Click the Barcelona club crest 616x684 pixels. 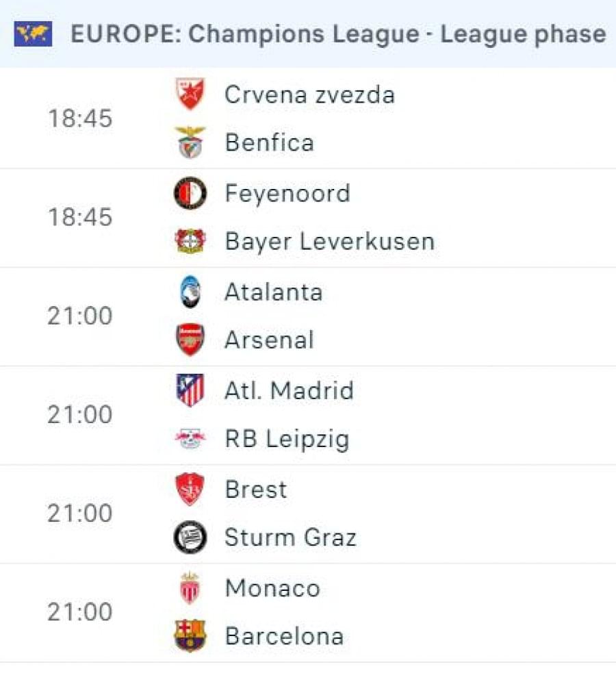click(x=190, y=636)
